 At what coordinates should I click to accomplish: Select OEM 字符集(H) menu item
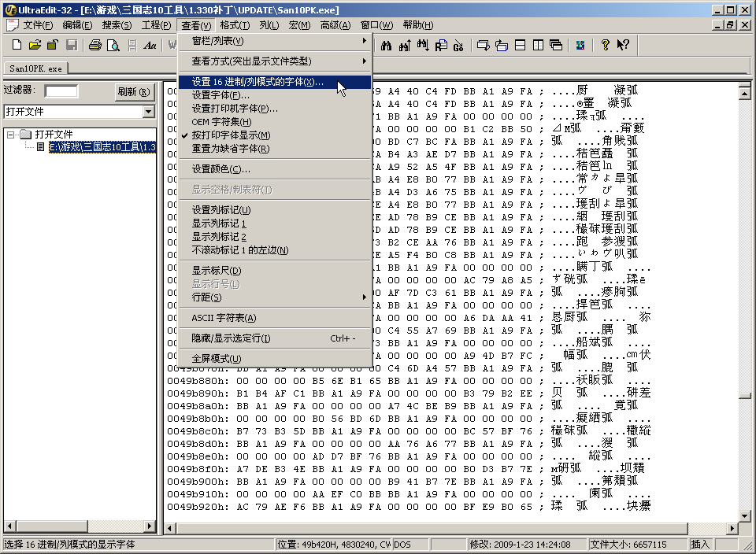pos(275,122)
